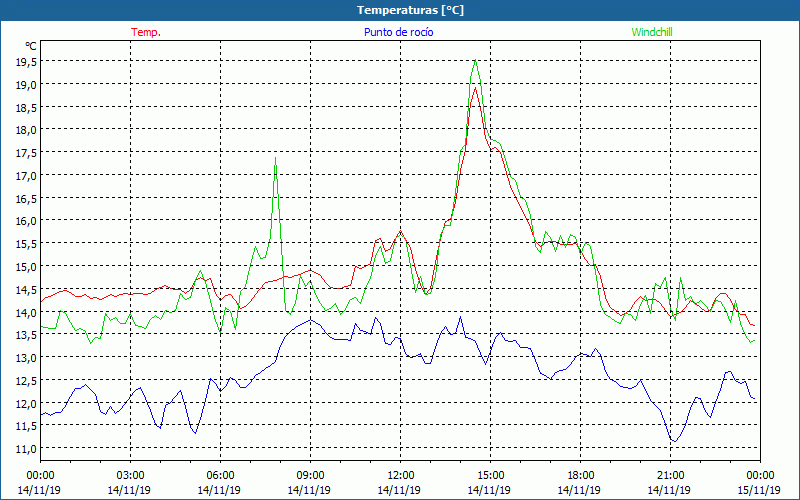The width and height of the screenshot is (800, 500).
Task: Click the 13,5 value on the y-axis
Action: coord(27,335)
